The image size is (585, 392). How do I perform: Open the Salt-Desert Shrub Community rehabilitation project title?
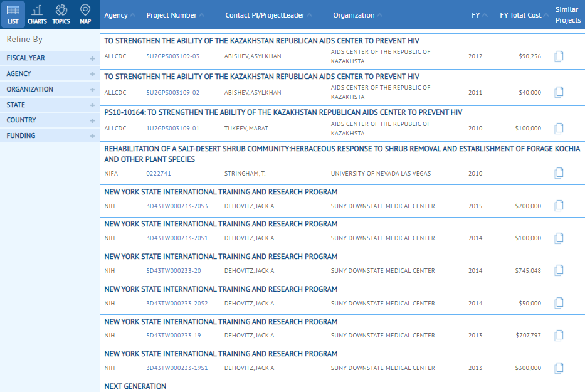pos(342,154)
